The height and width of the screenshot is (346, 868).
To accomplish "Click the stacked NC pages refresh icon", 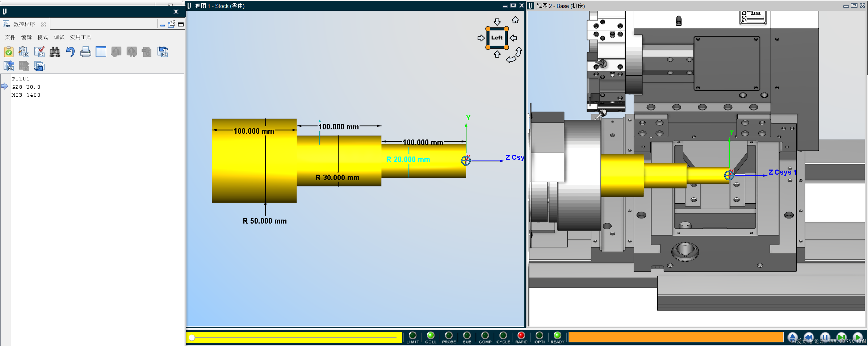I will tap(39, 66).
